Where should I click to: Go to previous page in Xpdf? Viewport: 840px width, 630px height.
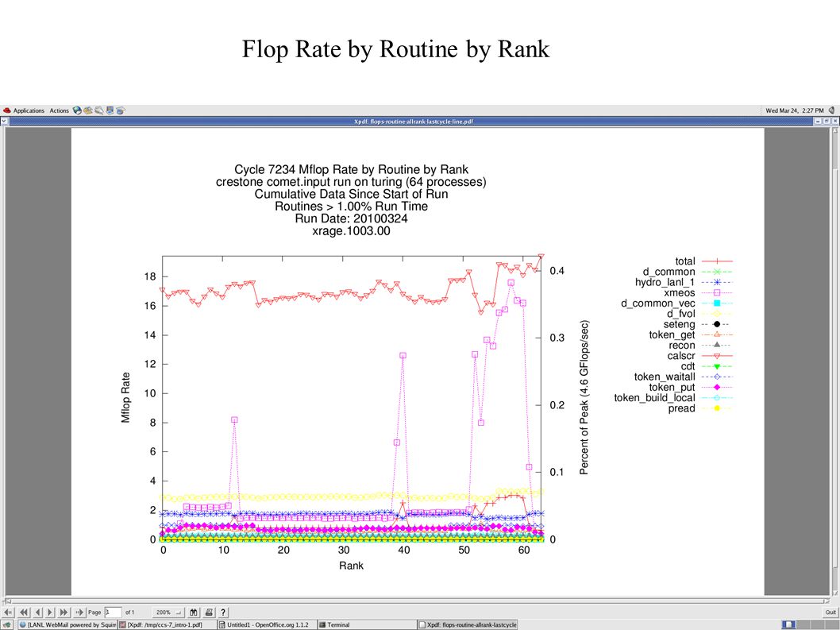pyautogui.click(x=37, y=612)
